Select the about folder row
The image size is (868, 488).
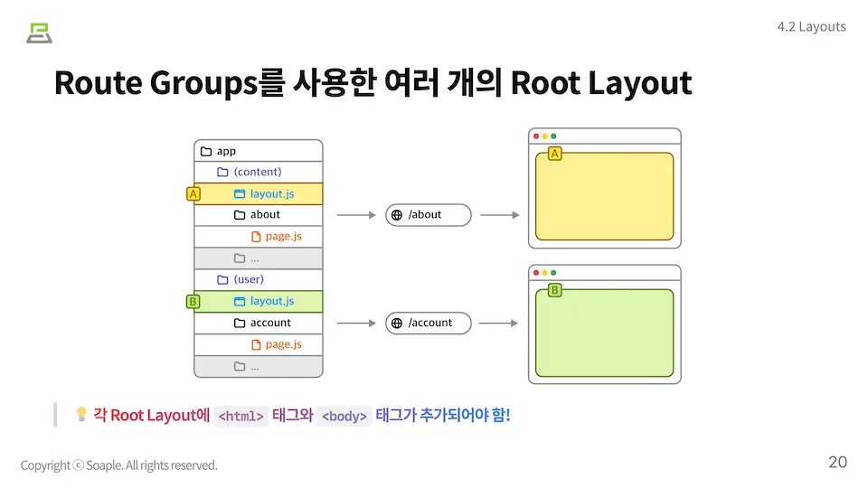(x=259, y=215)
